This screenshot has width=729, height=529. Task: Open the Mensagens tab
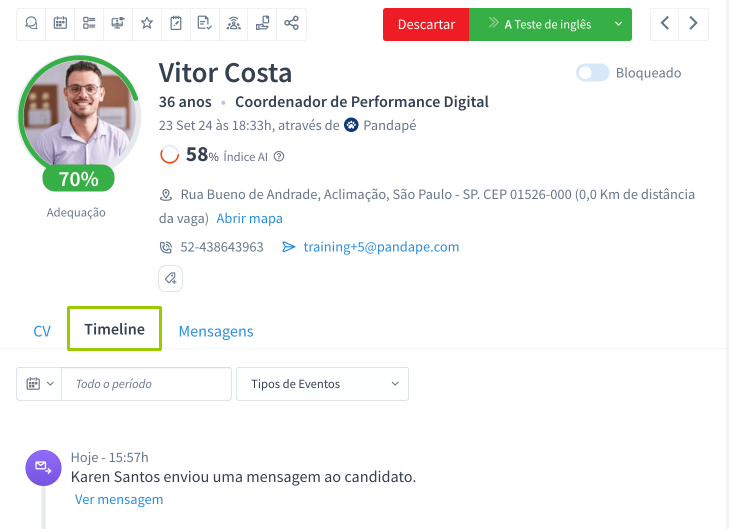216,331
